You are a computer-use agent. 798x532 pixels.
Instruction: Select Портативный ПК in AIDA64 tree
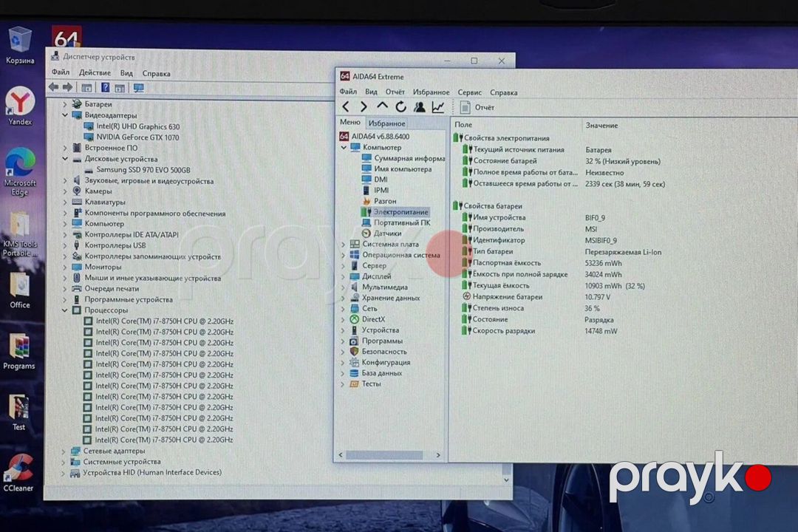[x=402, y=222]
